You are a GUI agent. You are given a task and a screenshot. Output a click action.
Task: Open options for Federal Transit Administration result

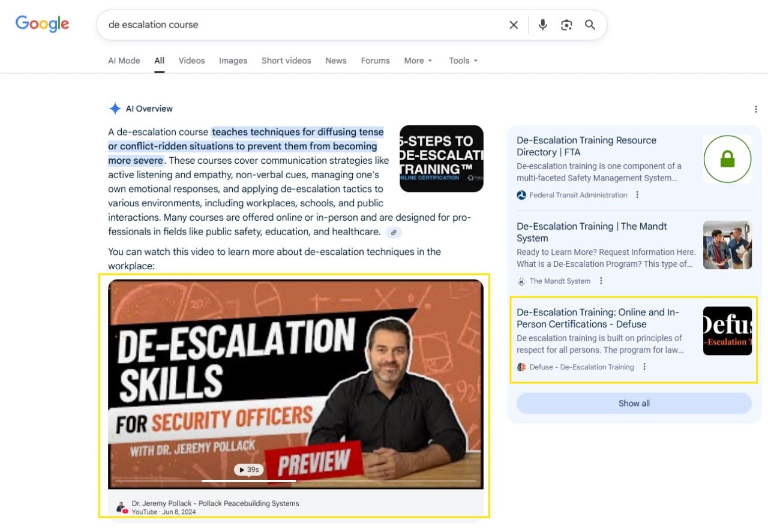point(637,195)
